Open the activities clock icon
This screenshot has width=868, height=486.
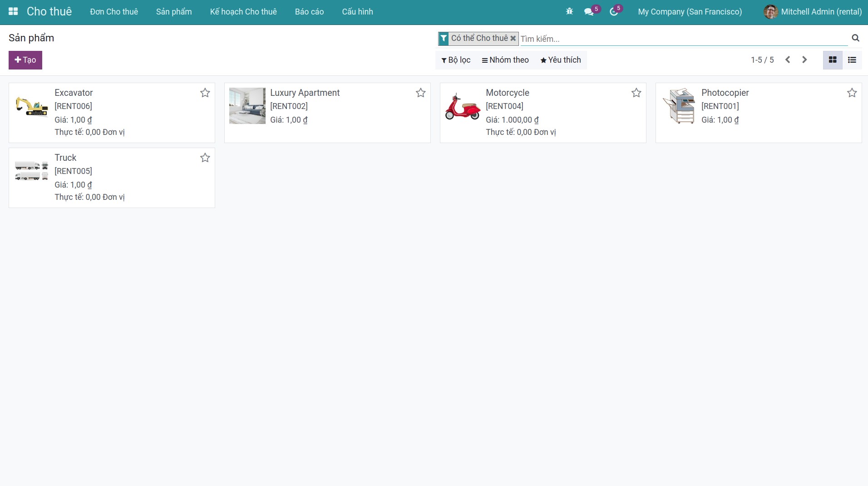point(614,12)
